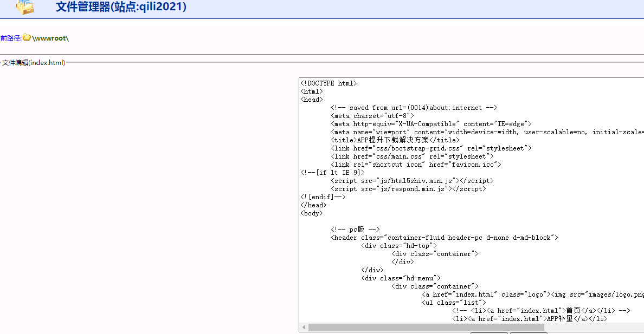Open the \wwwroot\ path link
The image size is (644, 334).
click(50, 38)
